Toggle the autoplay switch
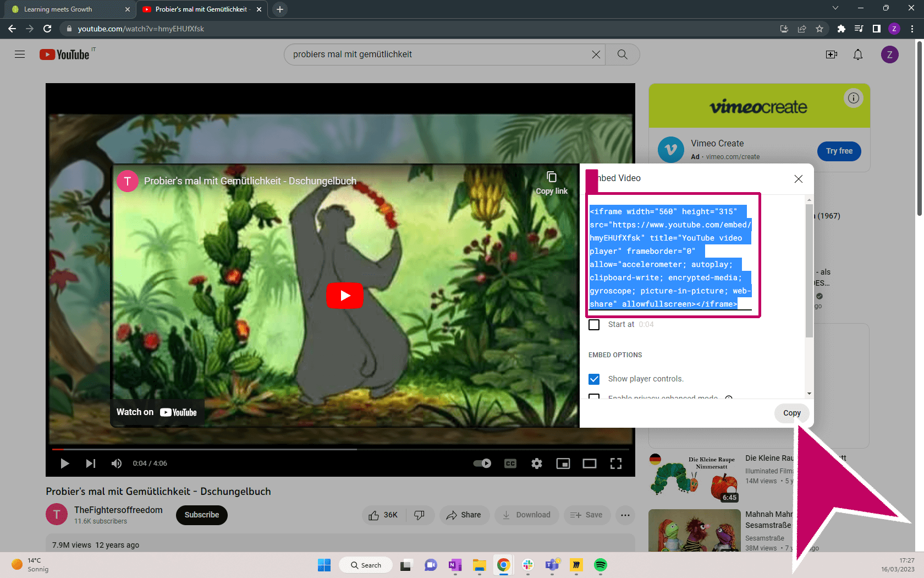The width and height of the screenshot is (924, 578). pyautogui.click(x=482, y=464)
